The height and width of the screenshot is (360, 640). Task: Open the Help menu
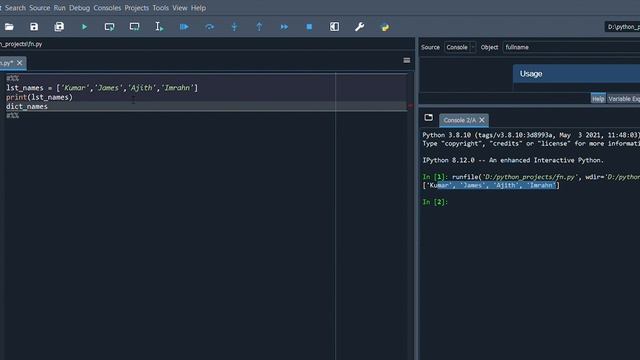pyautogui.click(x=198, y=8)
